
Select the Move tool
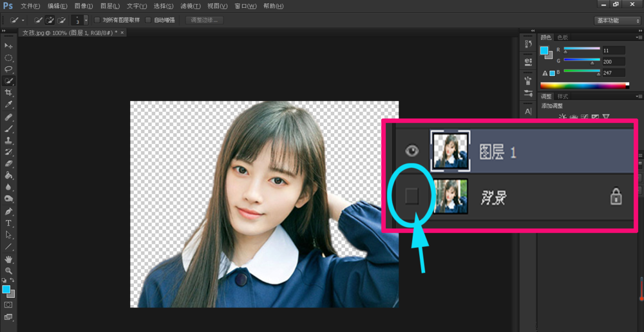coord(8,46)
